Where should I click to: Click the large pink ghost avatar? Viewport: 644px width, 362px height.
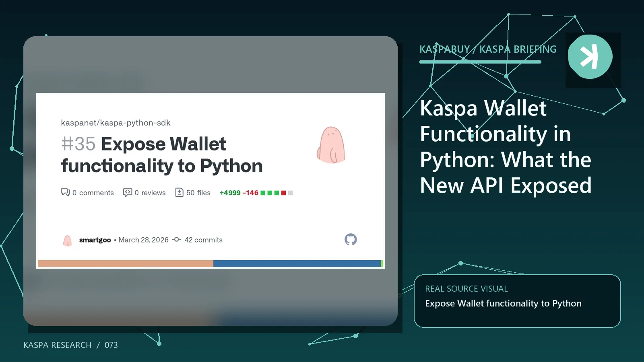(331, 145)
